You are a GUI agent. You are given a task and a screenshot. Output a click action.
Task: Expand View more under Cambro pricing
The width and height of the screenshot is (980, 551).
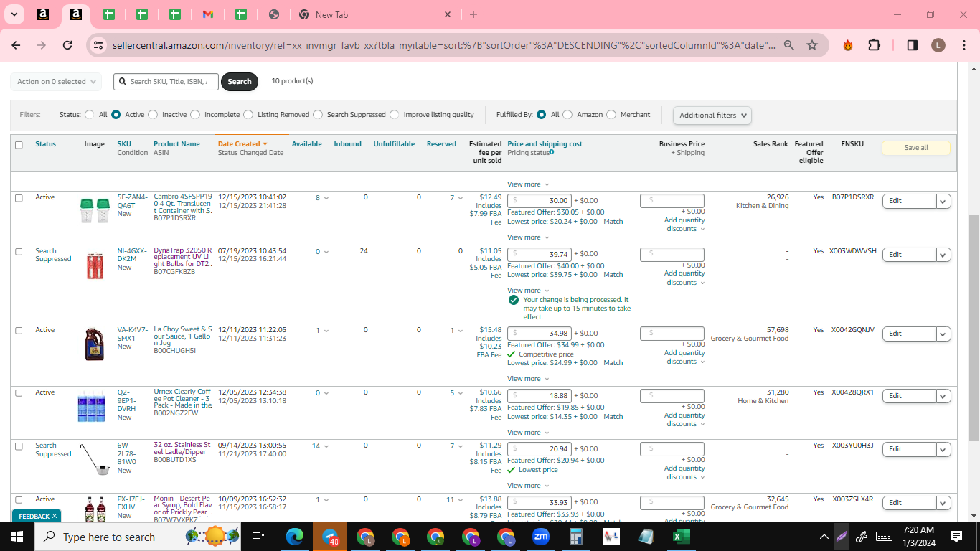tap(528, 237)
